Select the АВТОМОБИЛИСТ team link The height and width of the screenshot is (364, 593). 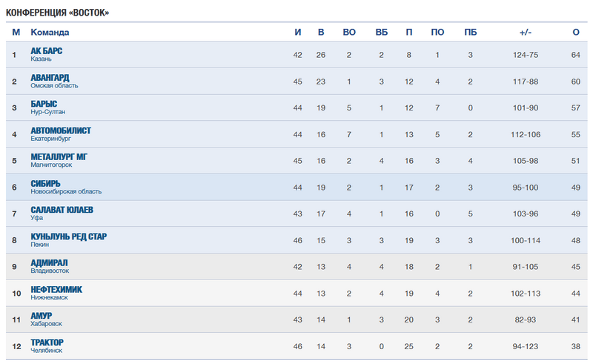61,130
